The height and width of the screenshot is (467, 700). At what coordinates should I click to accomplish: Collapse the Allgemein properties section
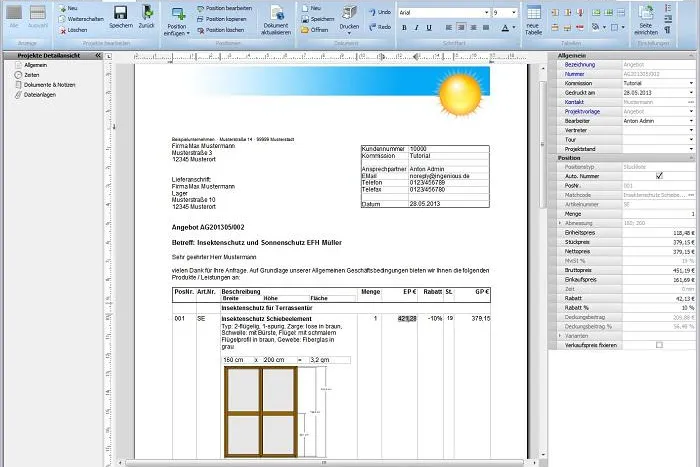click(691, 55)
